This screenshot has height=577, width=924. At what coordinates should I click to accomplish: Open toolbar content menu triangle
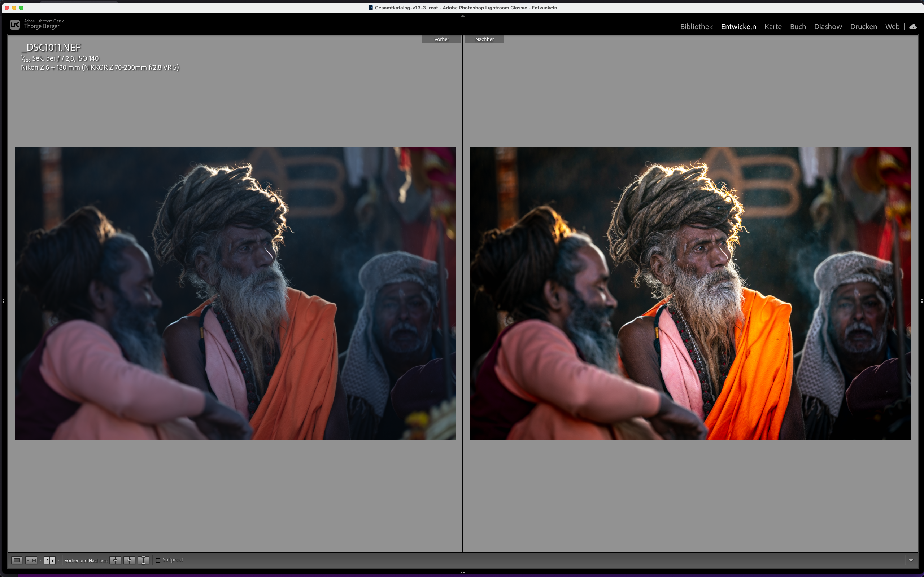pos(911,560)
